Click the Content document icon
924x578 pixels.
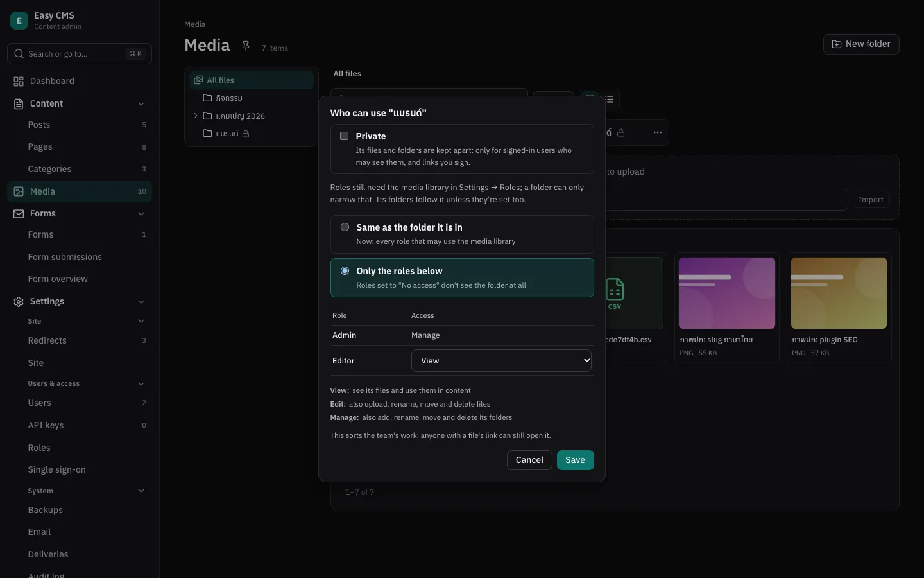19,103
